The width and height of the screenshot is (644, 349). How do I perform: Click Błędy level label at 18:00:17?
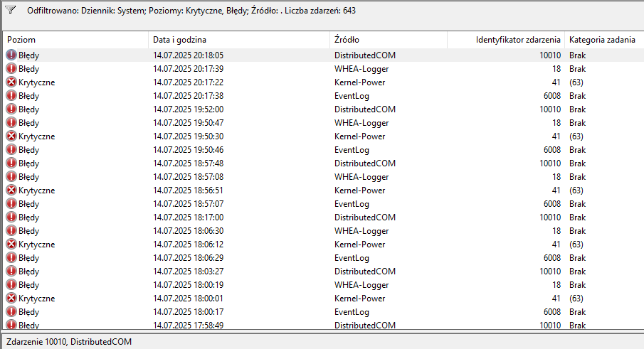[28, 312]
